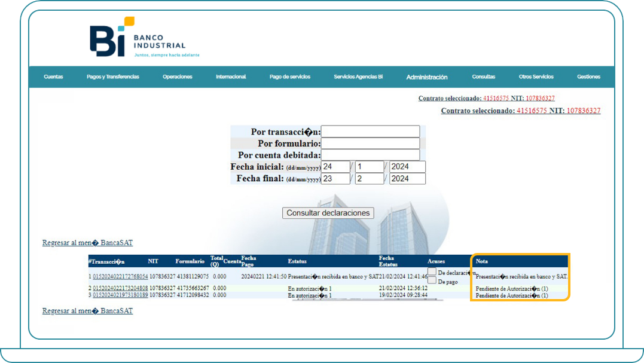The image size is (644, 363).
Task: Click formulario number 41712098432
Action: click(x=193, y=295)
